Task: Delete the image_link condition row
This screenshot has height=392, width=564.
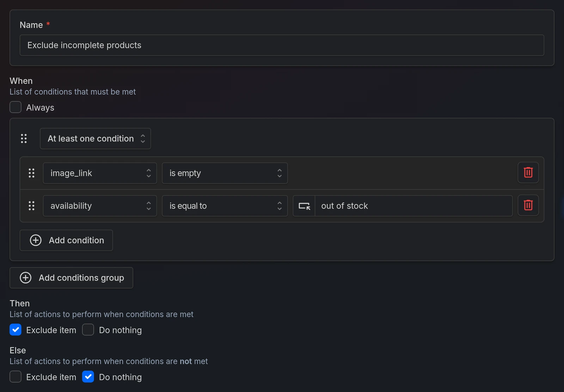Action: point(528,173)
